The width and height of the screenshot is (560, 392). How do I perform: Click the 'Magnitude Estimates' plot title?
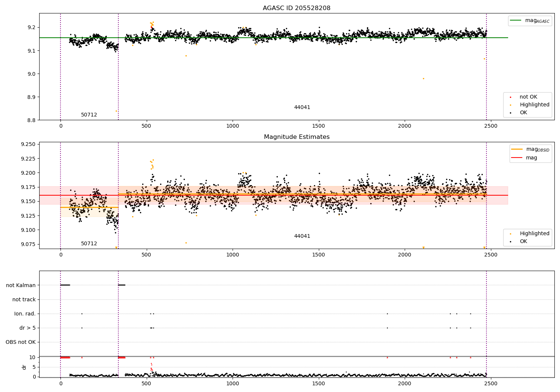[x=296, y=137]
